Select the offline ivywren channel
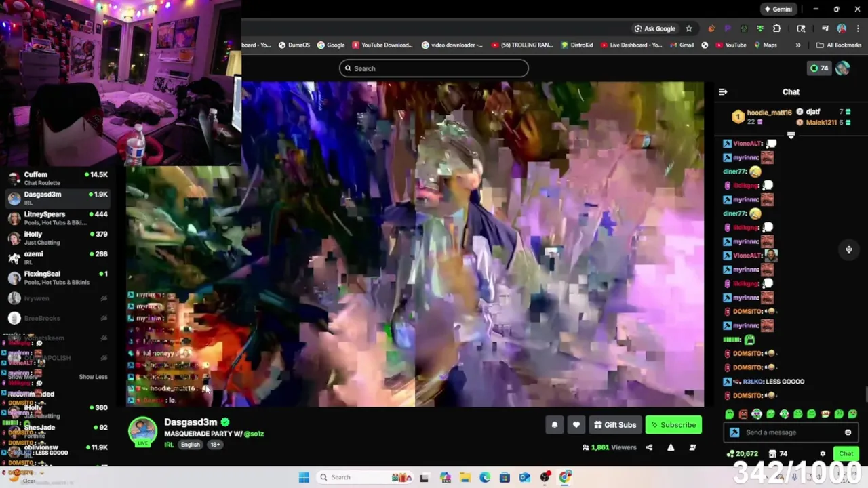Screen dimensions: 868x488 58,298
